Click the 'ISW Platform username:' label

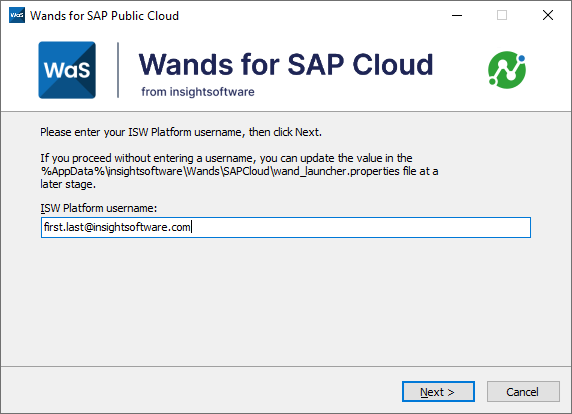coord(98,208)
